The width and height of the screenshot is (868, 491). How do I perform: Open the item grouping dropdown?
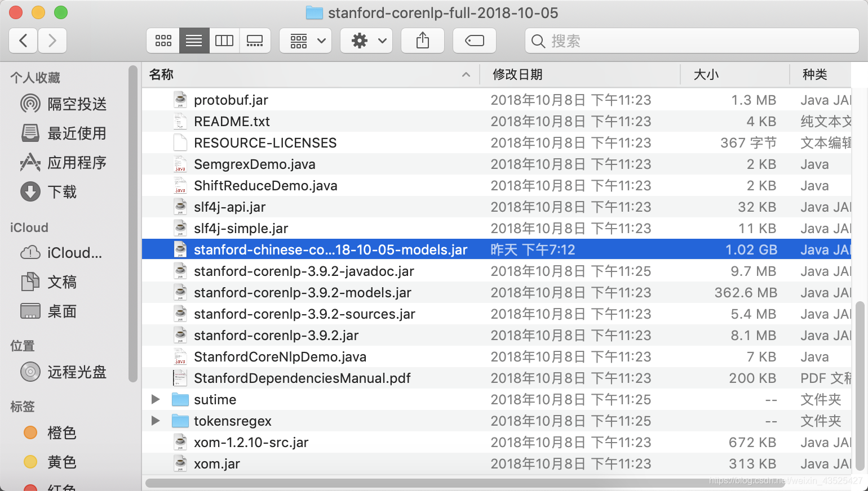click(x=305, y=41)
